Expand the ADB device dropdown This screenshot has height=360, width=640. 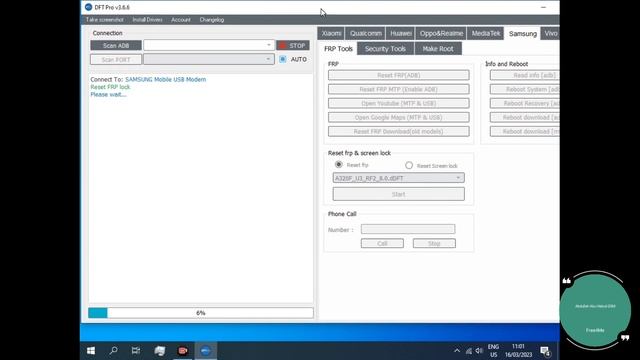click(x=269, y=45)
